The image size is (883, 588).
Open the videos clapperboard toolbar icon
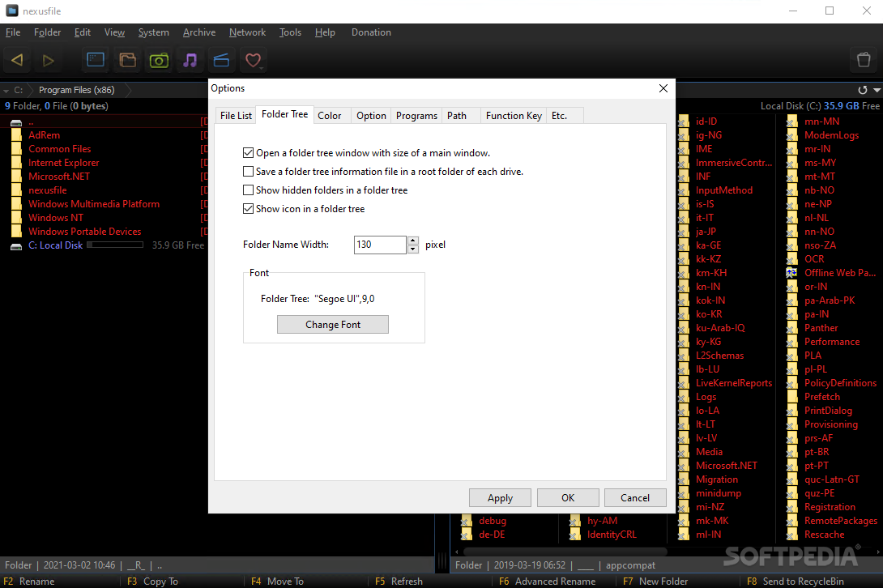pyautogui.click(x=221, y=60)
